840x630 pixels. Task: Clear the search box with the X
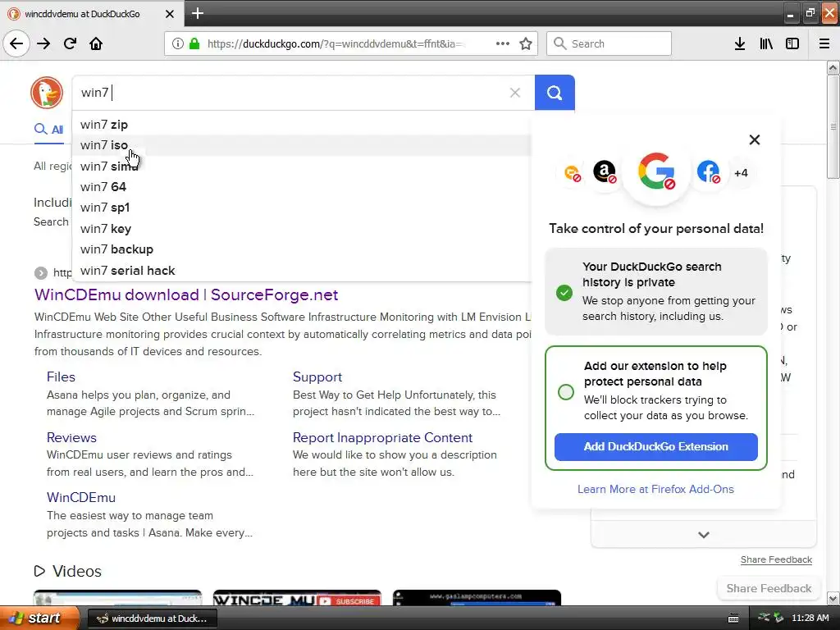(515, 93)
